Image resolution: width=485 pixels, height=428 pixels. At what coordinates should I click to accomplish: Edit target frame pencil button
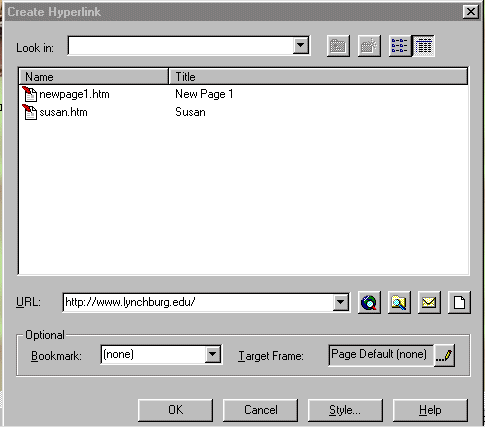[x=444, y=355]
